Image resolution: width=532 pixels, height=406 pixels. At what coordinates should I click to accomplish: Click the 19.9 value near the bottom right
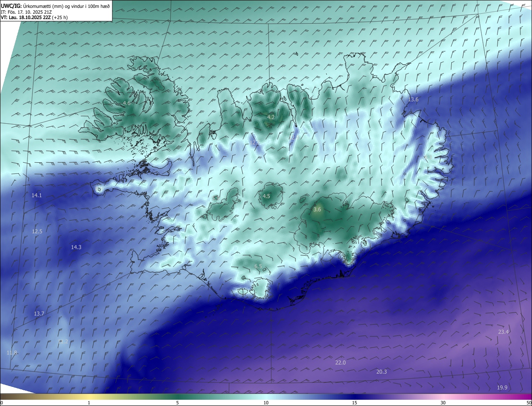(x=502, y=387)
